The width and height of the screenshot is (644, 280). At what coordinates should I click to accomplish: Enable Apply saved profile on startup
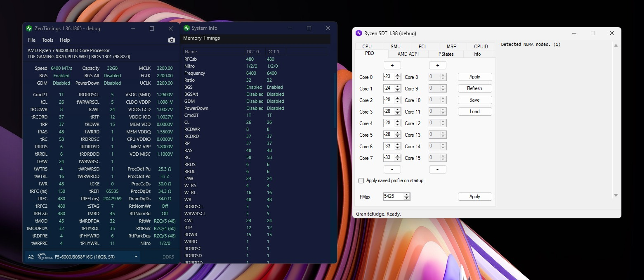pyautogui.click(x=361, y=180)
